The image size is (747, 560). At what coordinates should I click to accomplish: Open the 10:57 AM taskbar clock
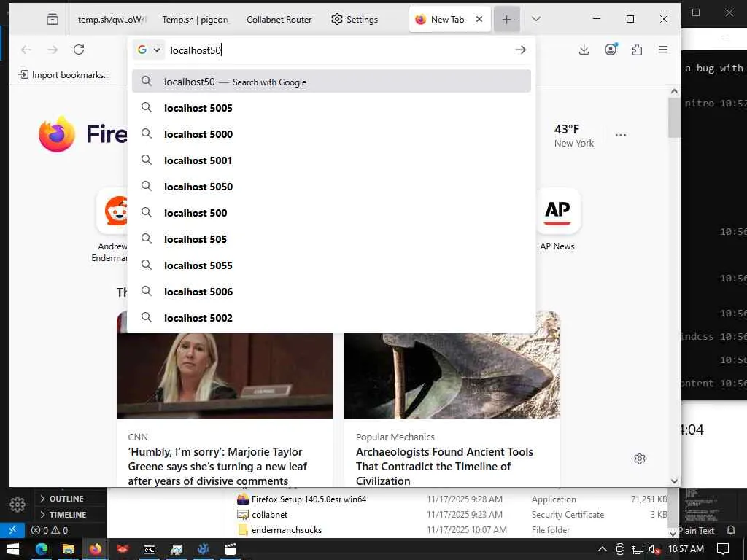686,549
